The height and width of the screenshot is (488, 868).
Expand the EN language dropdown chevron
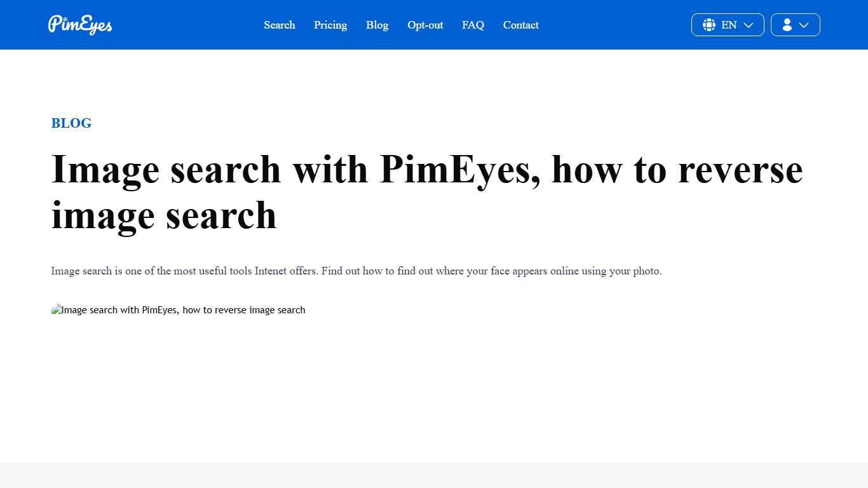[749, 25]
